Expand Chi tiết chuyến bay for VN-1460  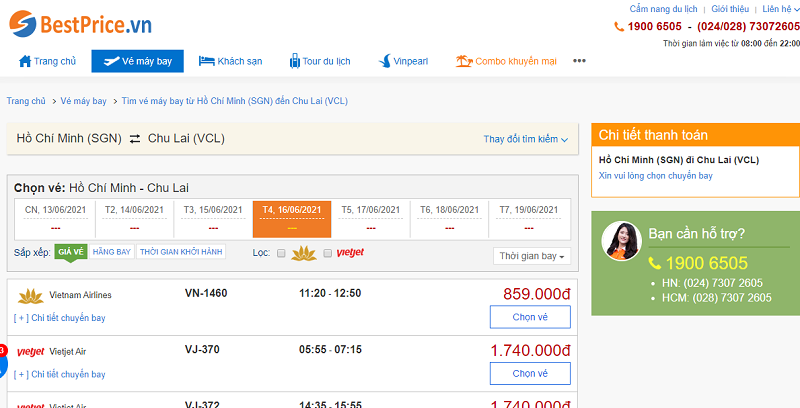tap(59, 318)
